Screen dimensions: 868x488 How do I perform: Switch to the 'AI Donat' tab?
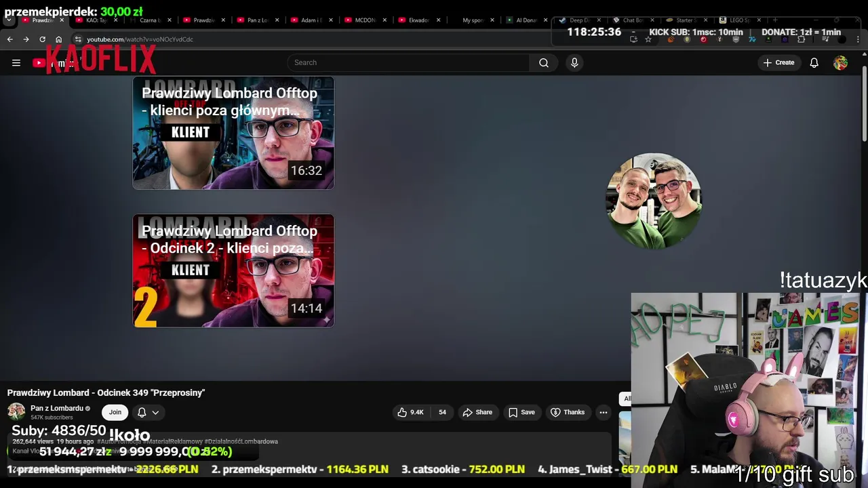coord(526,20)
